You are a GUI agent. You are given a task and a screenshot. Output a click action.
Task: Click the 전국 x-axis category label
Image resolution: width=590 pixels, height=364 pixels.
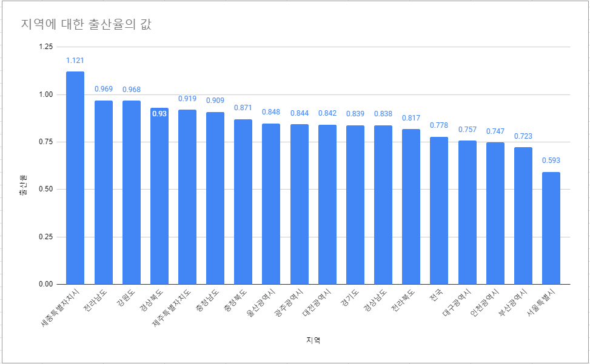[x=436, y=295]
